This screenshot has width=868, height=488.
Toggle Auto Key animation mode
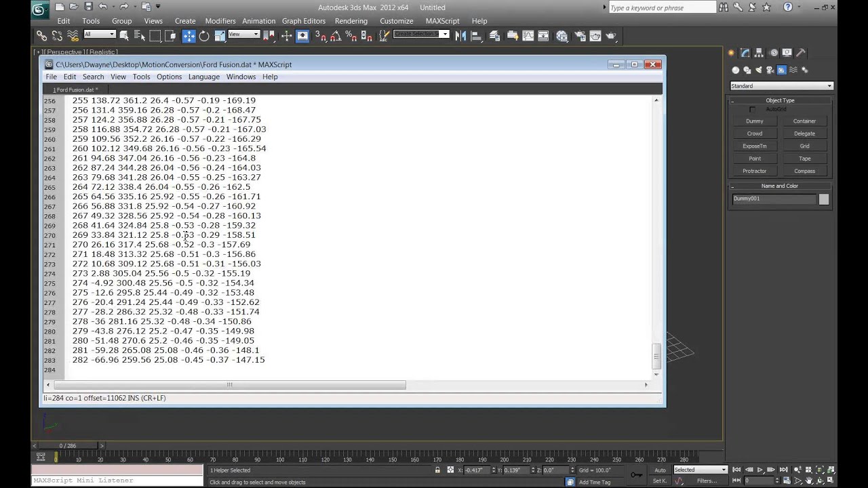coord(660,470)
